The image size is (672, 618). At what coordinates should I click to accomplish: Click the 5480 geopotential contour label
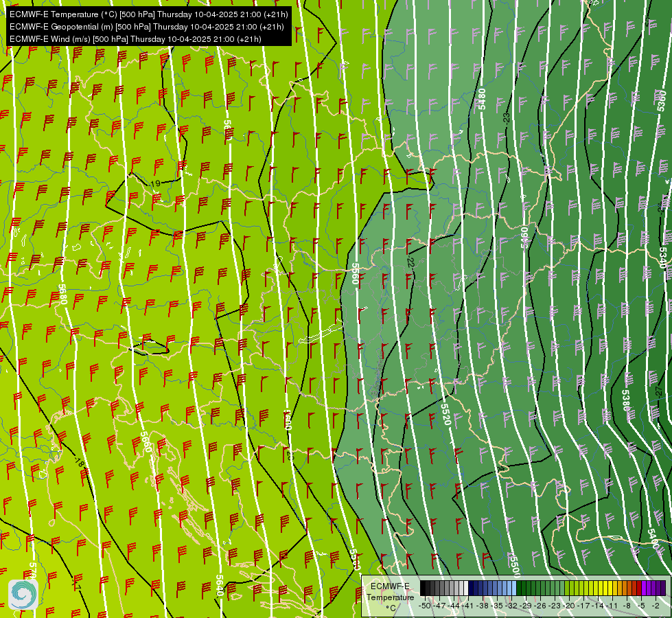(482, 99)
